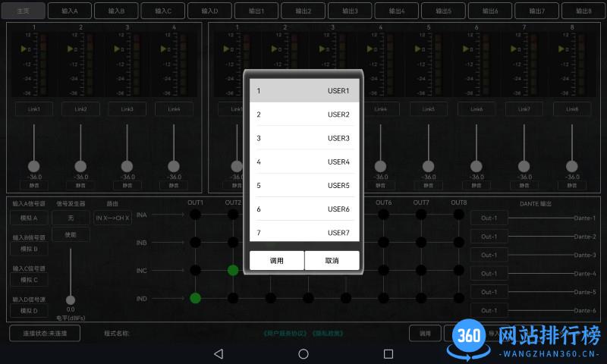Toggle matrix node IND to OUT8

[x=459, y=298]
